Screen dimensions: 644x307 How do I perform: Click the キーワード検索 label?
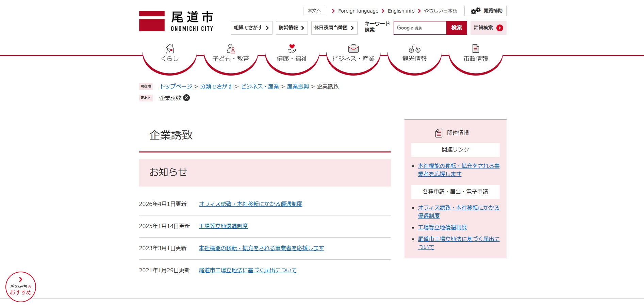(377, 27)
